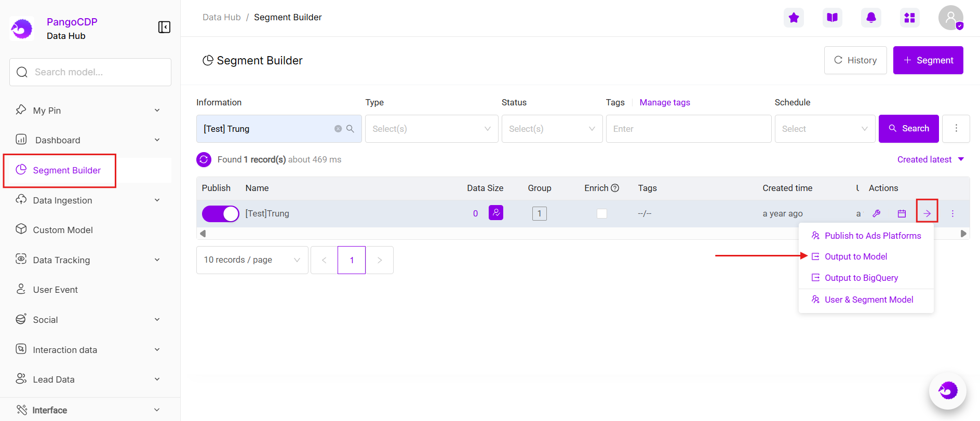Click Group count badge 1
This screenshot has width=980, height=421.
[x=540, y=213]
